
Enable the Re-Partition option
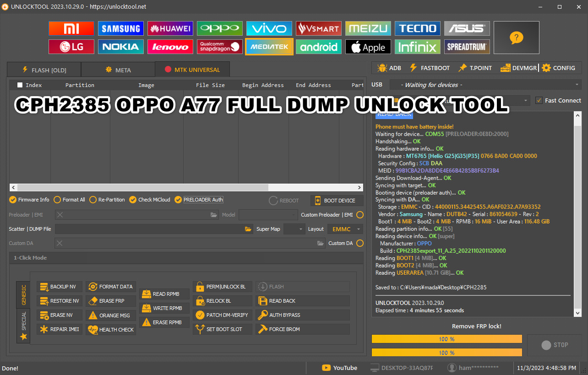107,200
